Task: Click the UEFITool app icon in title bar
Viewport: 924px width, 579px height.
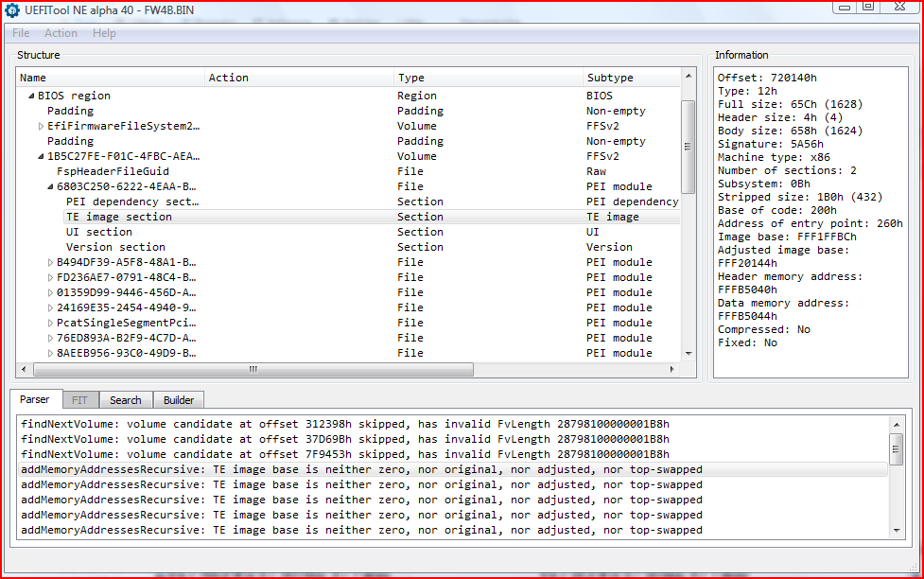Action: 12,10
